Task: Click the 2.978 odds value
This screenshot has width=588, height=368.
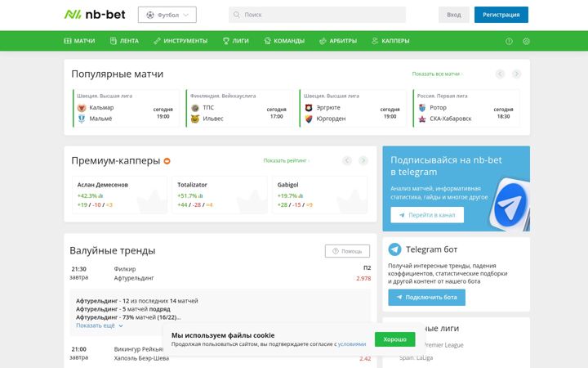Action: click(x=363, y=279)
